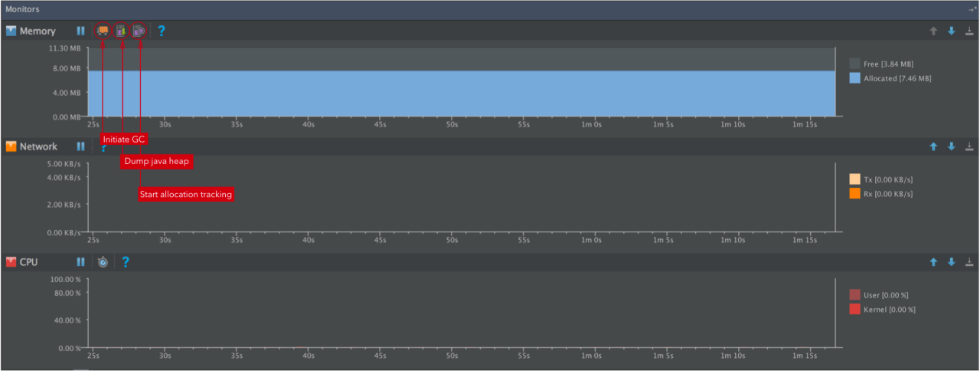
Task: Open the Memory monitor help icon
Action: 162,31
